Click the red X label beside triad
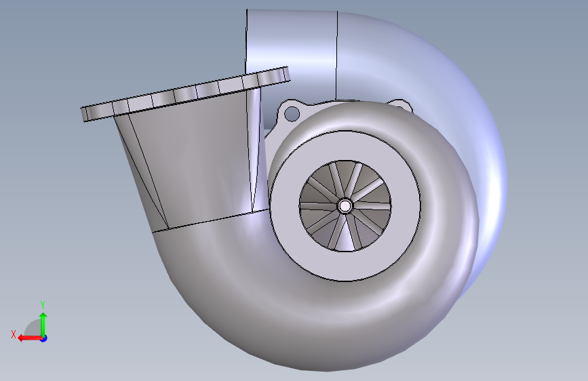Screen dimensions: 588x381 pyautogui.click(x=14, y=334)
